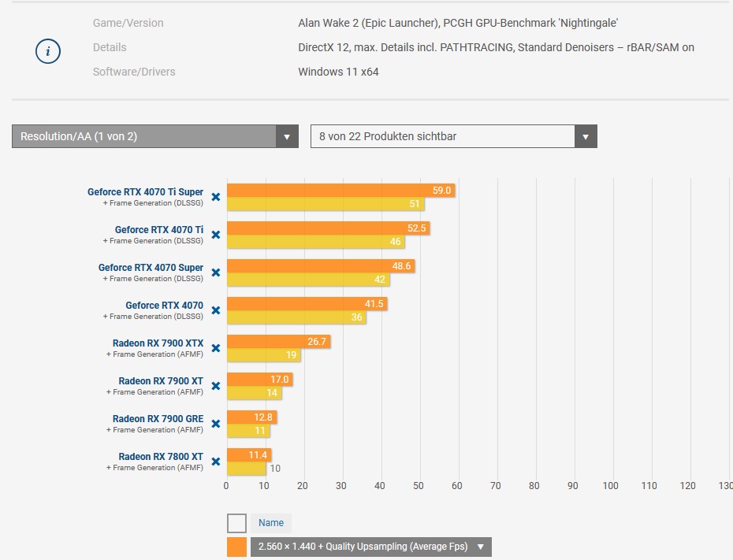Remove Geforce RTX 4070 row via X icon
Viewport: 733px width, 560px height.
[x=216, y=310]
